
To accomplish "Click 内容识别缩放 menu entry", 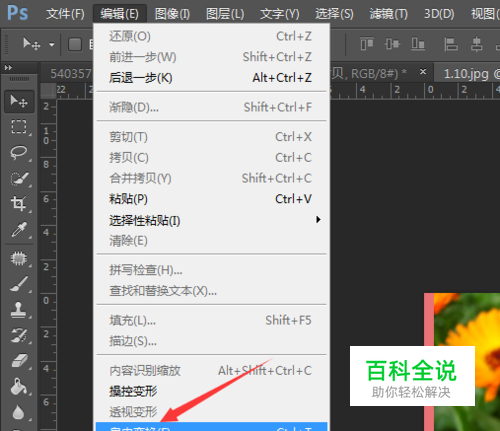I will pos(211,371).
